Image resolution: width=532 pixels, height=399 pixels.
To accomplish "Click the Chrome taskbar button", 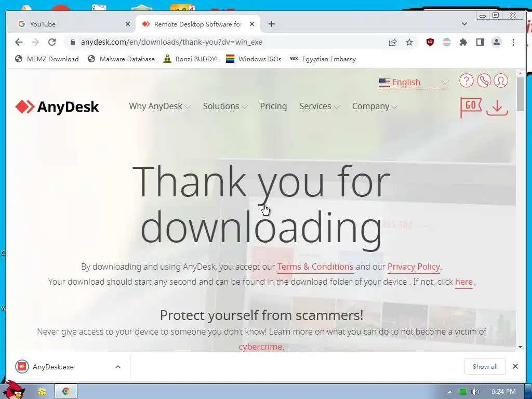I will (x=66, y=391).
